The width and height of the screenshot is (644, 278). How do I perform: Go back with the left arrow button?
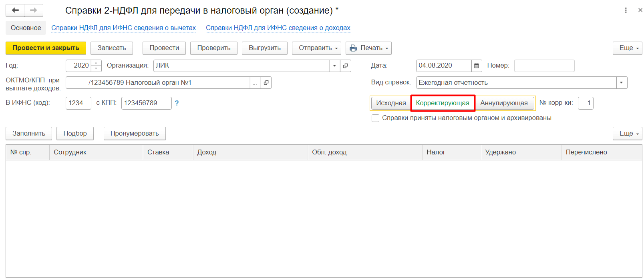15,10
